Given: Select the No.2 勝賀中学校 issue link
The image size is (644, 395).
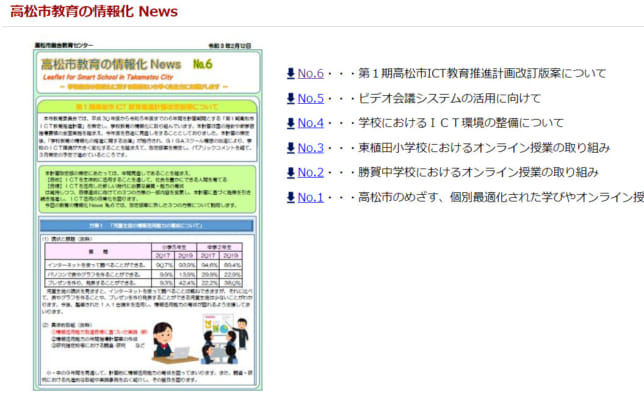Looking at the screenshot, I should (310, 172).
